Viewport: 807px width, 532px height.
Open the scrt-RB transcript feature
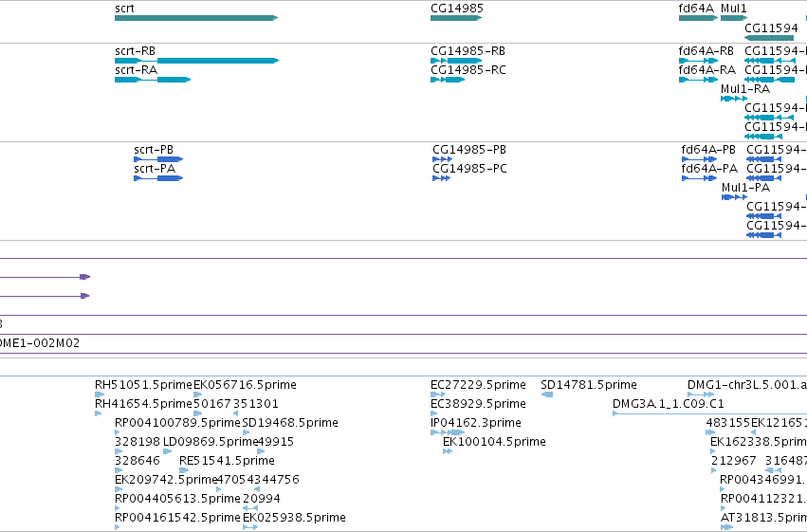[x=196, y=61]
